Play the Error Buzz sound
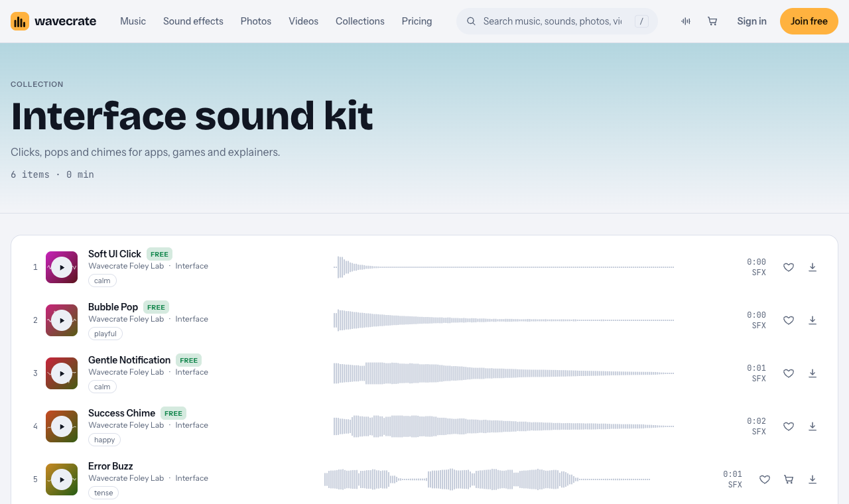849x504 pixels. (x=62, y=479)
